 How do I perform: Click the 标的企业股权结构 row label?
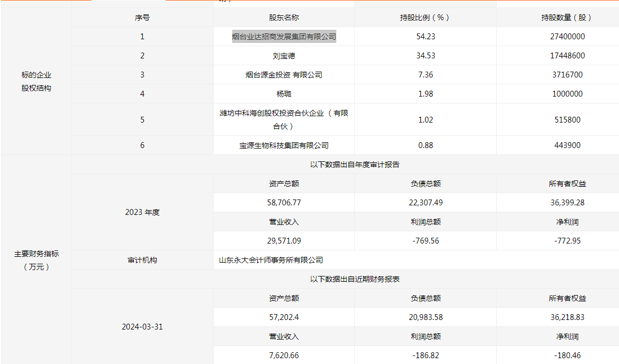36,82
